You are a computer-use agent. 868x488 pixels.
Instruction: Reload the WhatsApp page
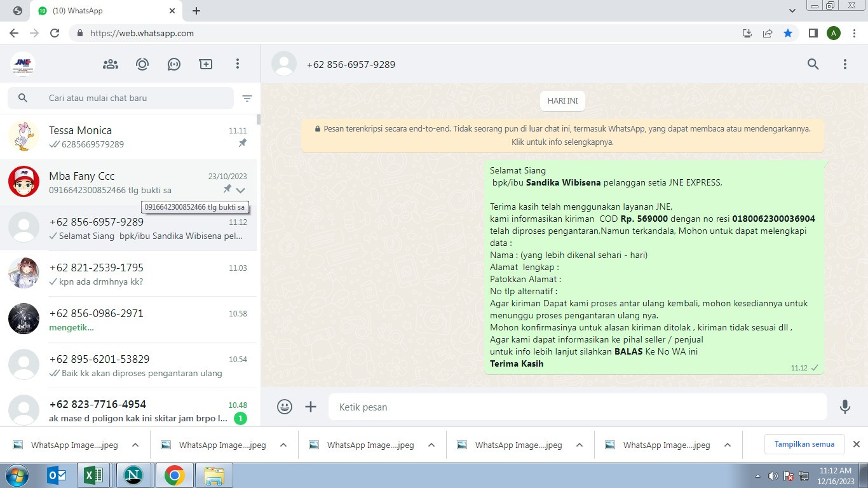click(55, 33)
